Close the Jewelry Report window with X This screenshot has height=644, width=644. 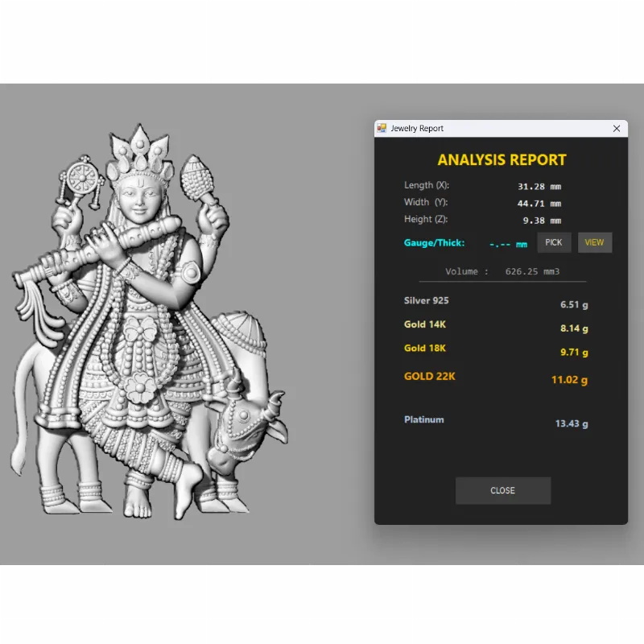617,129
